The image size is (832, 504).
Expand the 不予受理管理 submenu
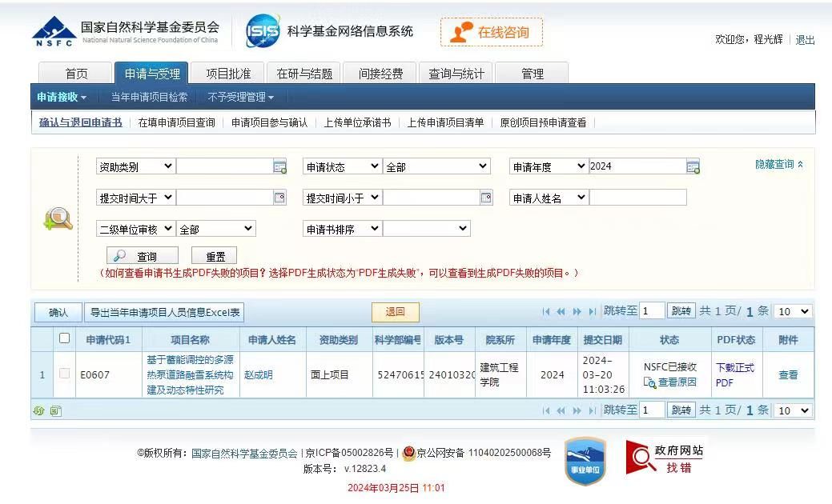click(x=240, y=97)
